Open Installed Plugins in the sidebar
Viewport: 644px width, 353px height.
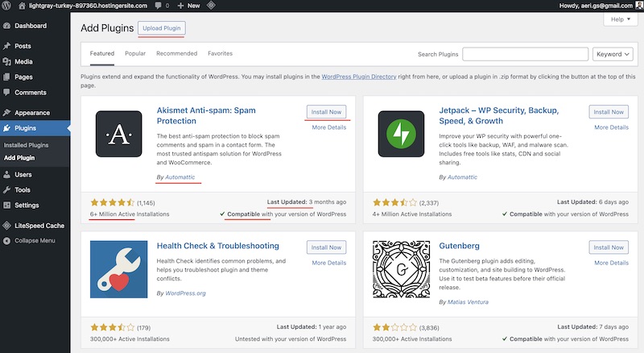click(x=27, y=145)
